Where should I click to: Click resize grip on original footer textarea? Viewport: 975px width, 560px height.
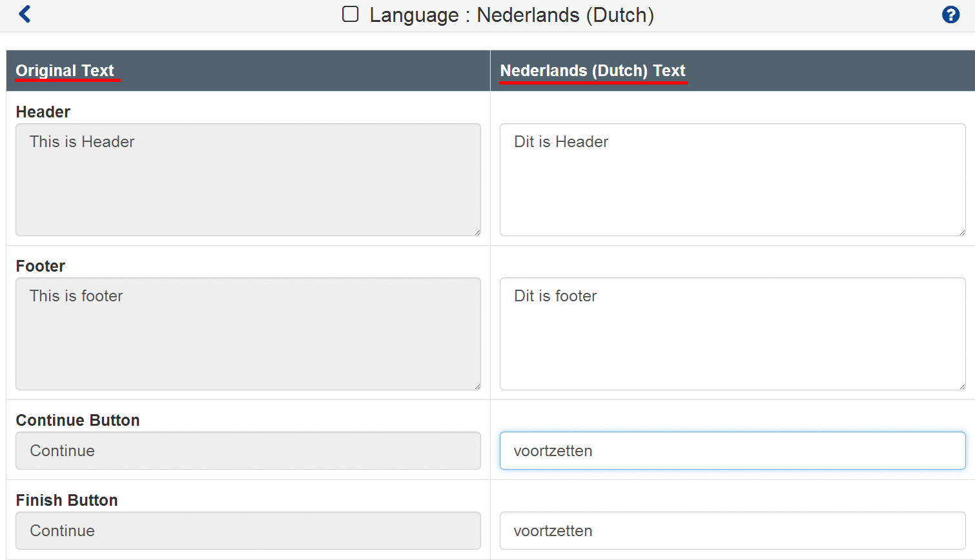[x=477, y=386]
